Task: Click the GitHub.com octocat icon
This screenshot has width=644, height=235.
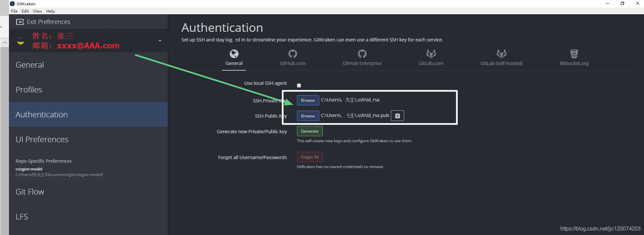Action: pos(293,53)
